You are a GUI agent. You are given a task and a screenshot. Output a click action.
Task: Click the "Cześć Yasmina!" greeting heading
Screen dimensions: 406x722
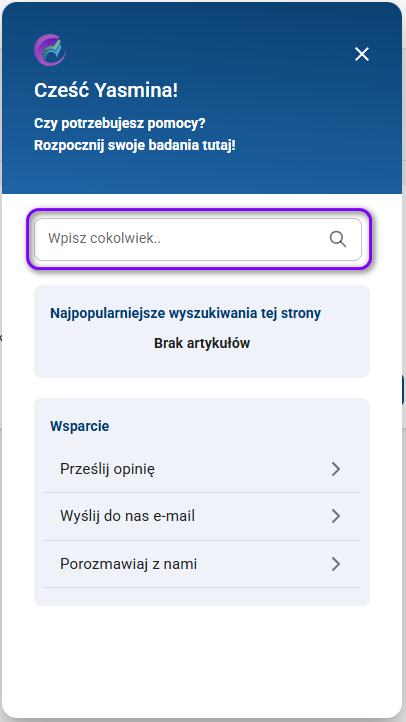106,91
